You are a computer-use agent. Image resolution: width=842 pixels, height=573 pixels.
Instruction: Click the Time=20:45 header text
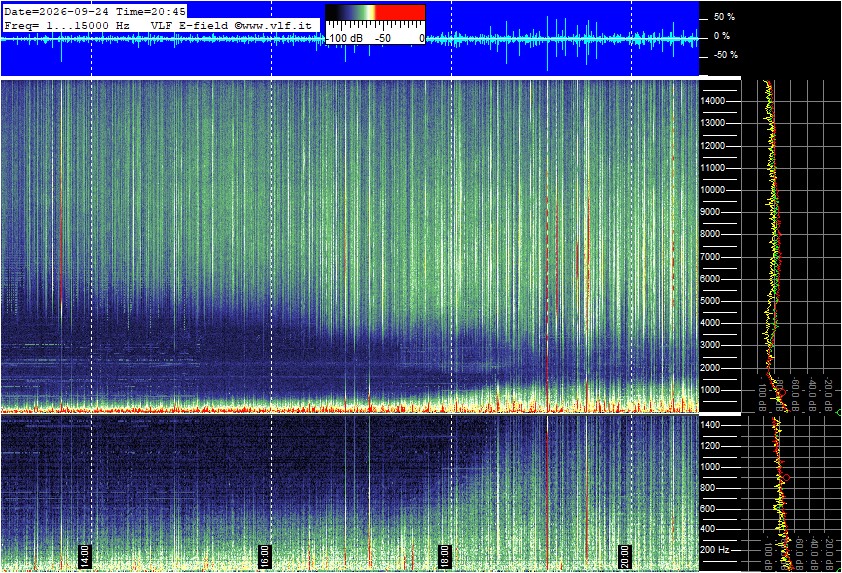click(x=151, y=11)
